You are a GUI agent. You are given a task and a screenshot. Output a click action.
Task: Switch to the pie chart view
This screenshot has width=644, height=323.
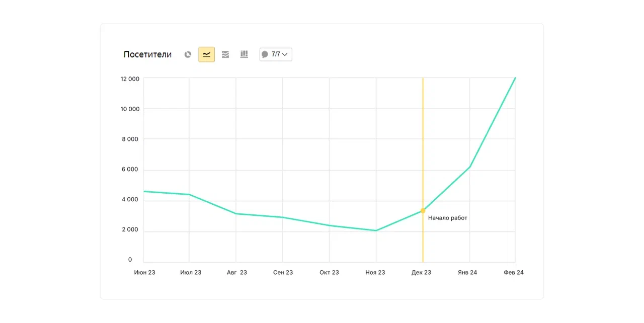point(188,54)
